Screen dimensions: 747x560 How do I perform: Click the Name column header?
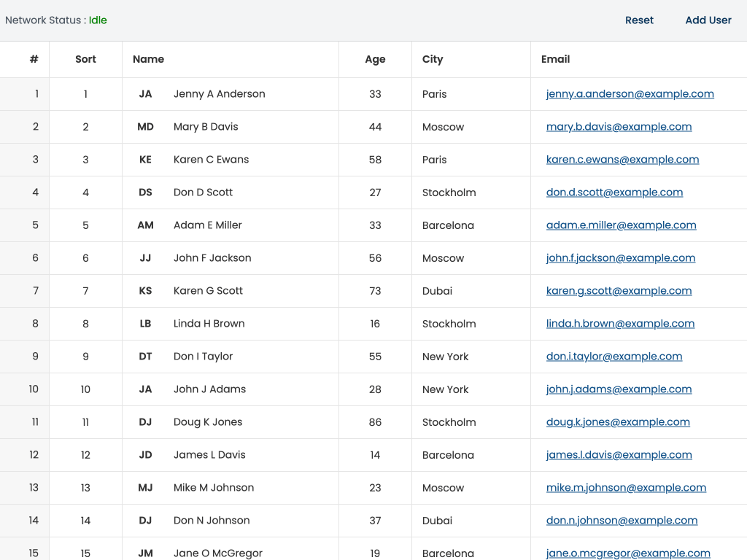pos(149,59)
